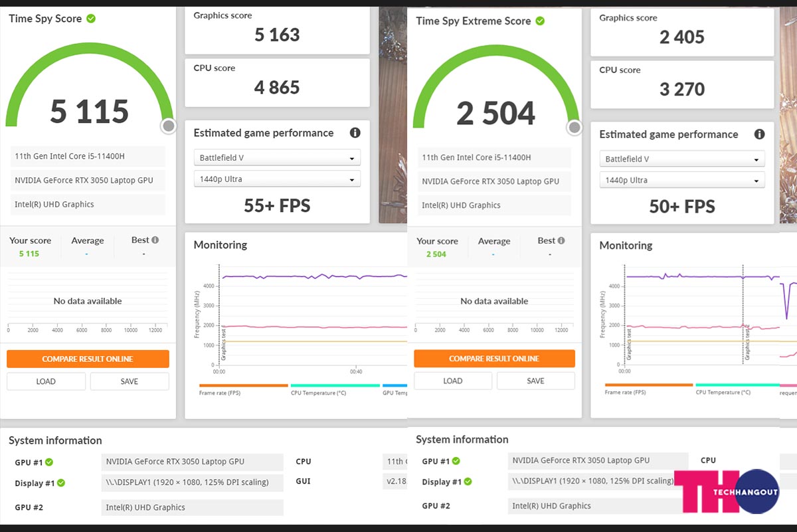Screen dimensions: 797x532
Task: Click the large 2 504 Time Spy Extreme score
Action: (x=495, y=113)
